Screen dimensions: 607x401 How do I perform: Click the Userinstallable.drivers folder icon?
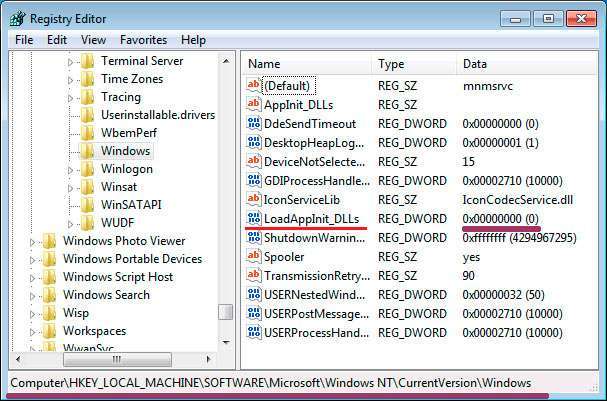[x=87, y=115]
